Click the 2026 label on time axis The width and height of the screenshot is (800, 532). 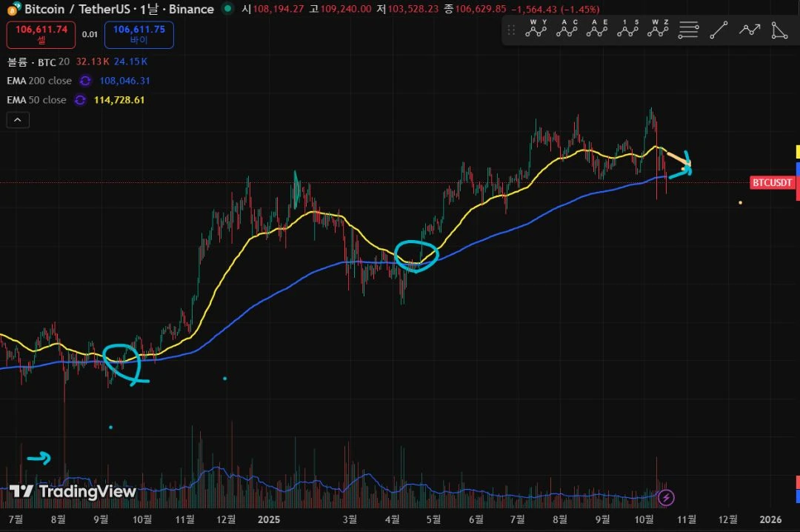[x=770, y=519]
